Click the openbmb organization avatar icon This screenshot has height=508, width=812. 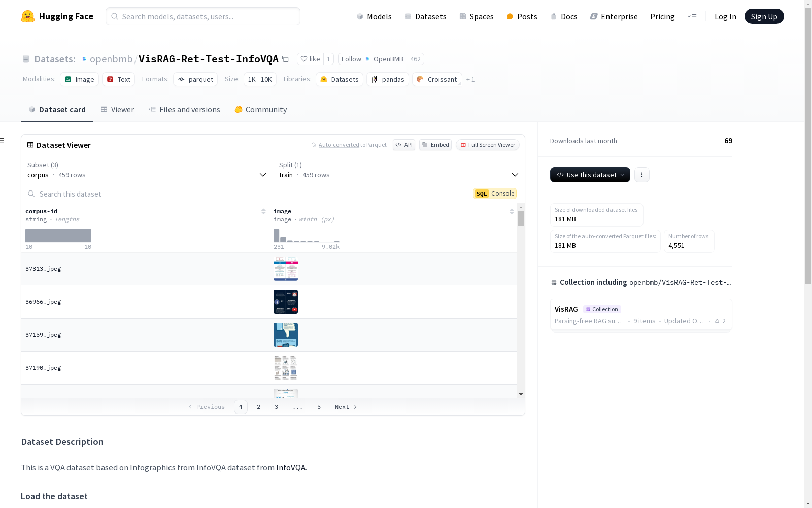(x=84, y=59)
